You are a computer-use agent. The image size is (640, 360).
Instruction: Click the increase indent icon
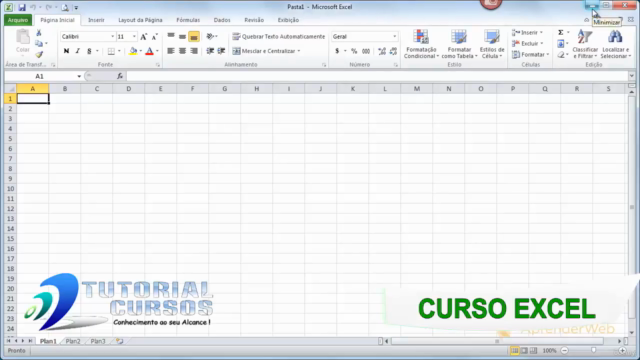tap(221, 51)
